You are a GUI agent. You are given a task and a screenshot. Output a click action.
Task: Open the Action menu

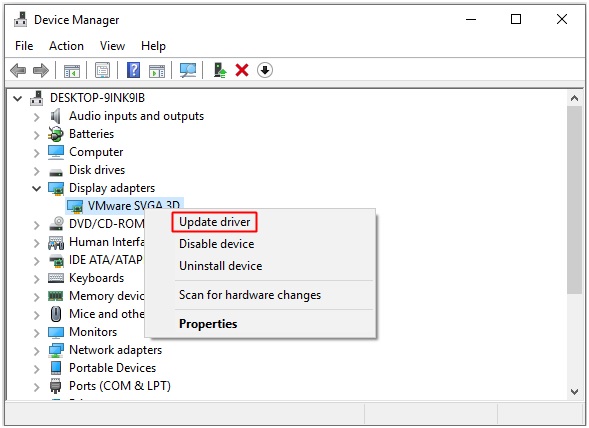[66, 46]
